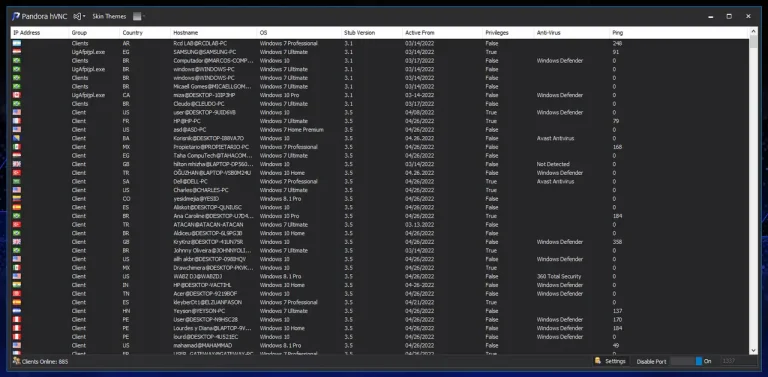Click the India flag icon for HP@DESKTOP-VACTIHL

tap(17, 285)
